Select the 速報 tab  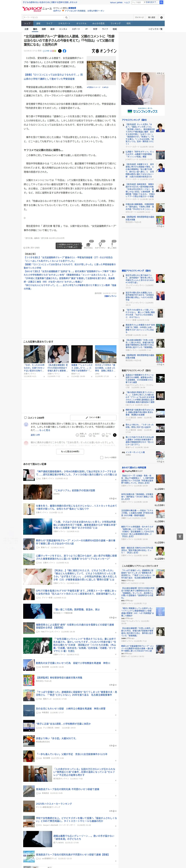(38, 24)
